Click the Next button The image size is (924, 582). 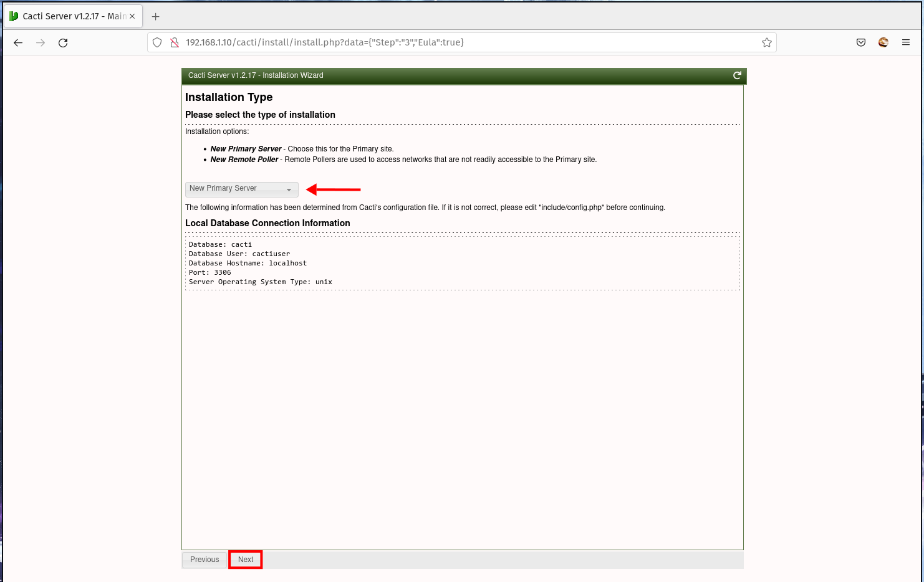pos(245,560)
